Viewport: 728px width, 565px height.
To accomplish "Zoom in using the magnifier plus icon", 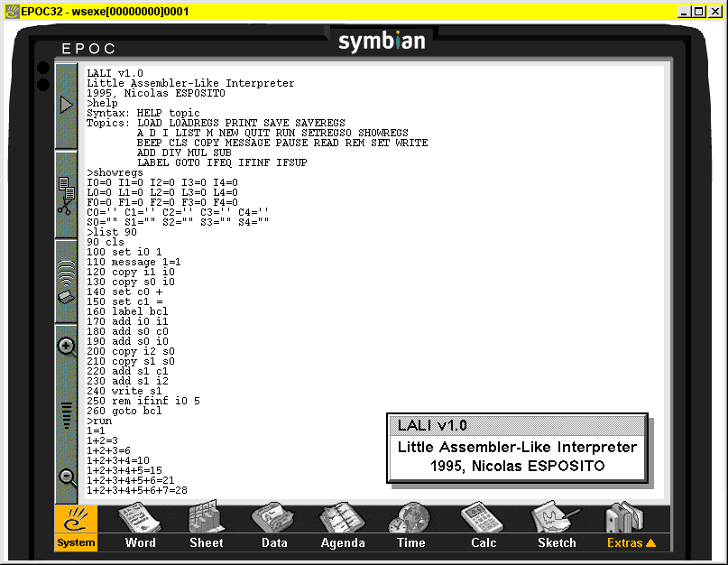I will coord(67,346).
